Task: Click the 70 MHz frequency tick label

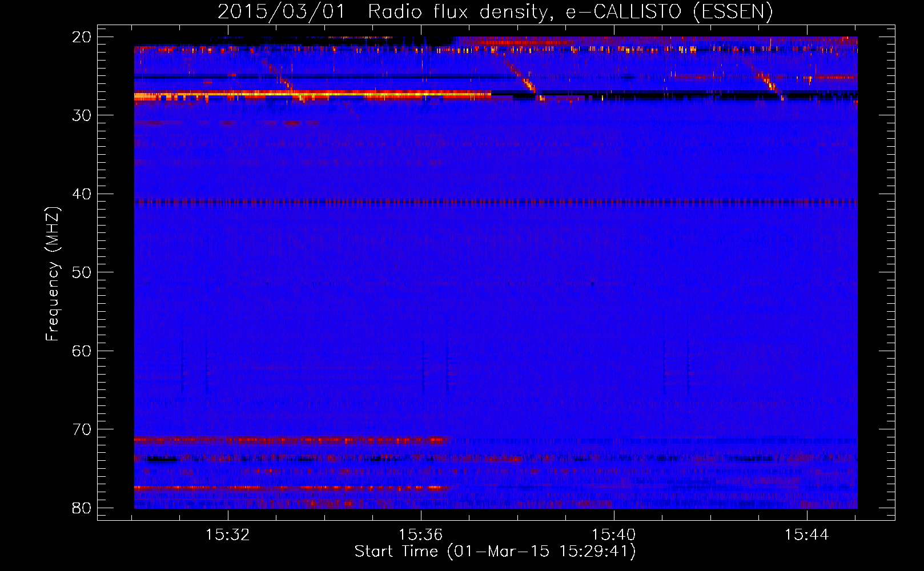Action: [82, 429]
